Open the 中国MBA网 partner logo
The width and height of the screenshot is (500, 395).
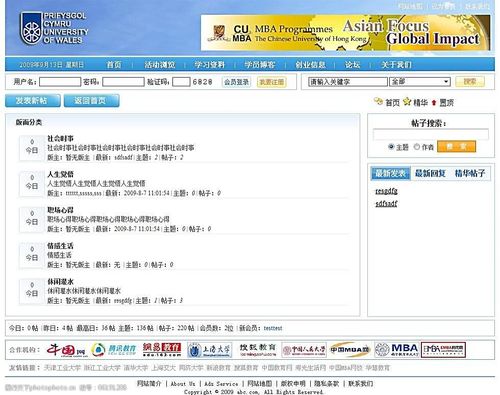point(350,350)
